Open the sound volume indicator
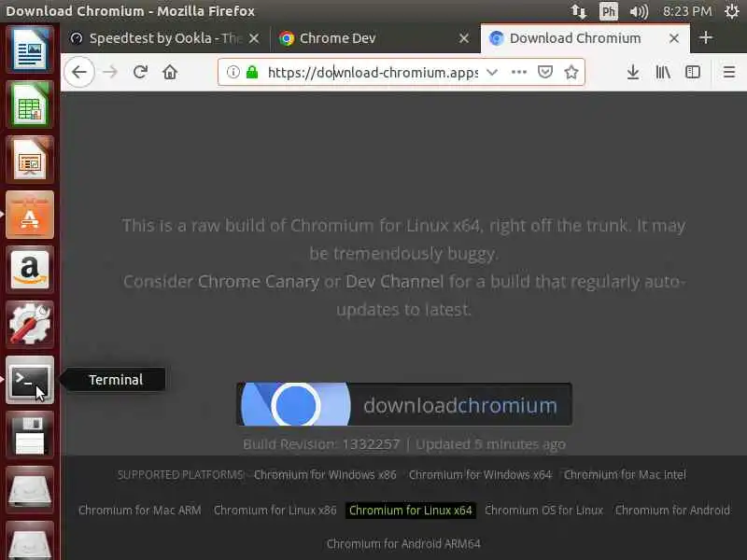747x560 pixels. point(639,11)
